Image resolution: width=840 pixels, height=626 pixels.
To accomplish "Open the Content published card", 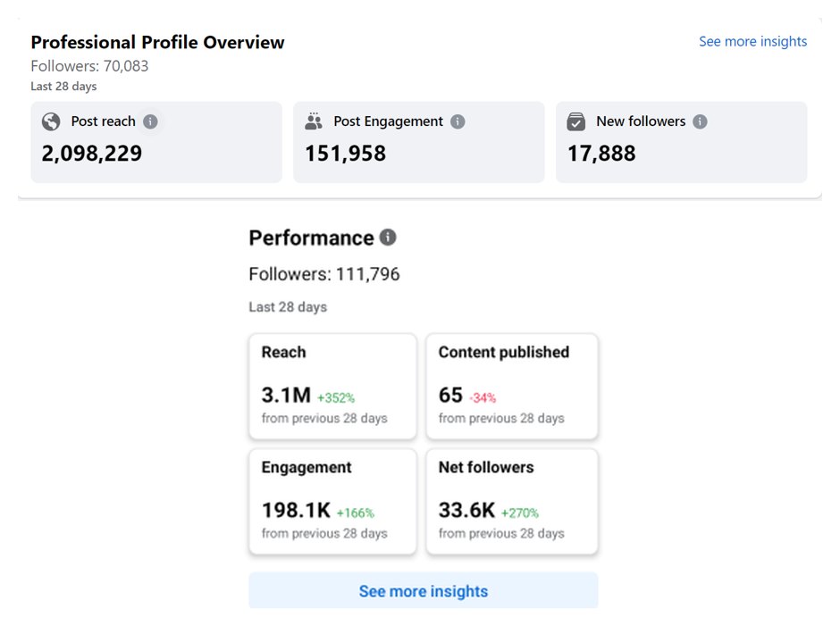I will (x=512, y=386).
